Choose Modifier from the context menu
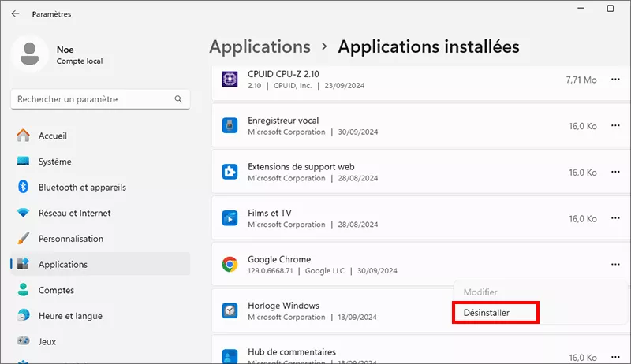 480,292
